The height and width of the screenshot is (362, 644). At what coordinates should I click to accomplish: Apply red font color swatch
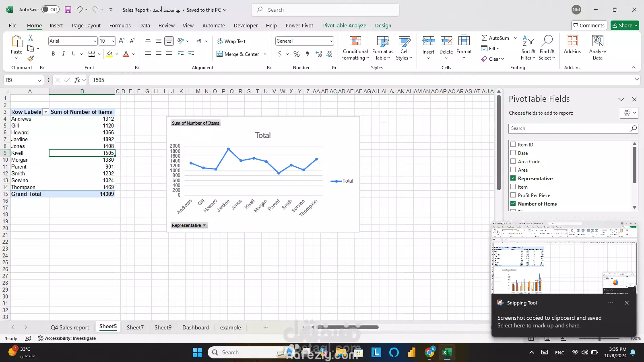point(126,54)
